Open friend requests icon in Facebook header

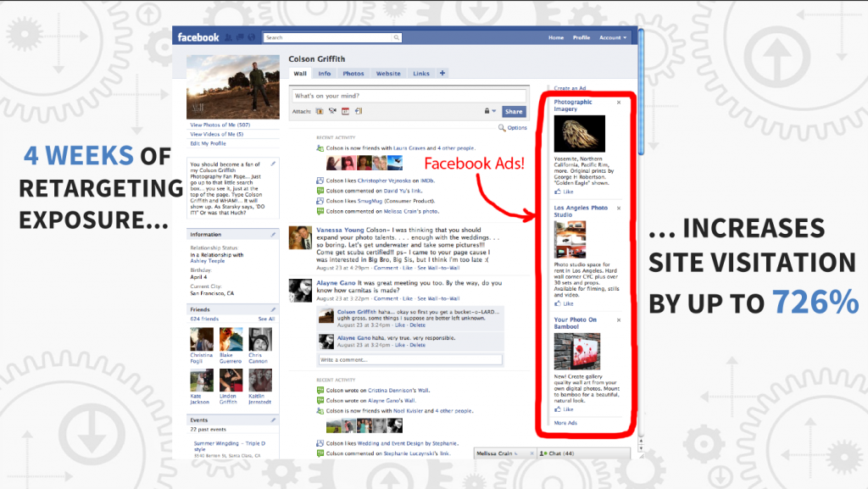[228, 37]
